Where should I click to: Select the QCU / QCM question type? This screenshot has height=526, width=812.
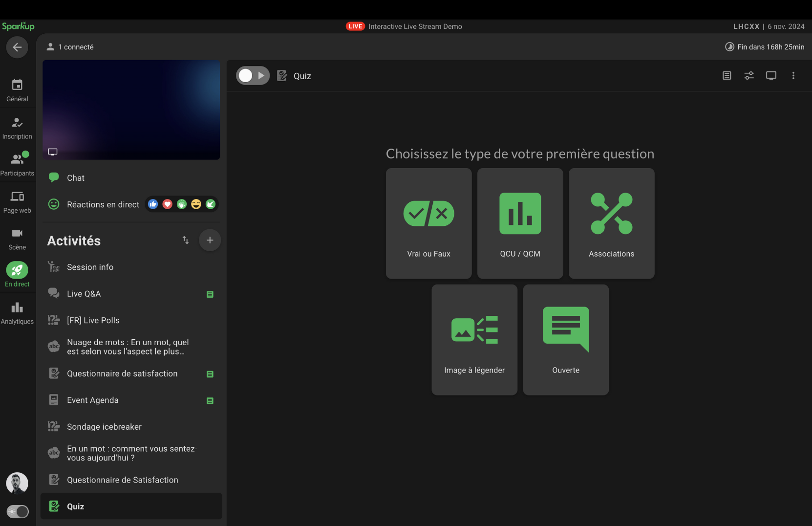point(520,223)
